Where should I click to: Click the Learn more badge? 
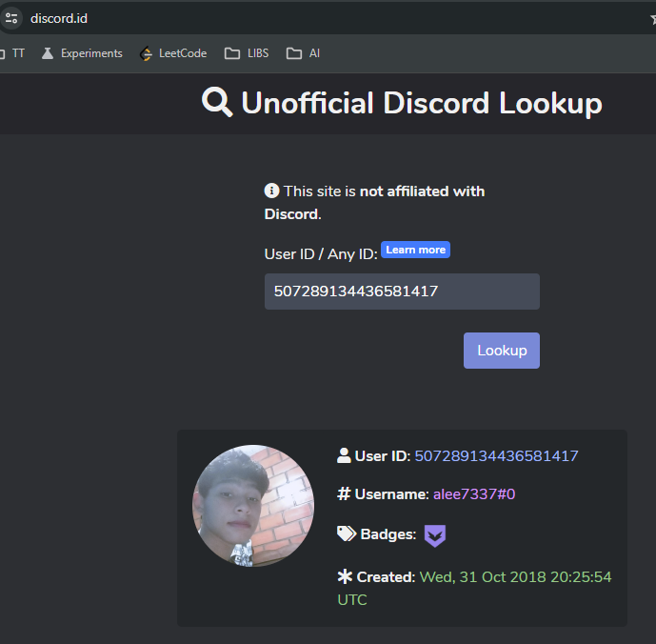click(415, 250)
